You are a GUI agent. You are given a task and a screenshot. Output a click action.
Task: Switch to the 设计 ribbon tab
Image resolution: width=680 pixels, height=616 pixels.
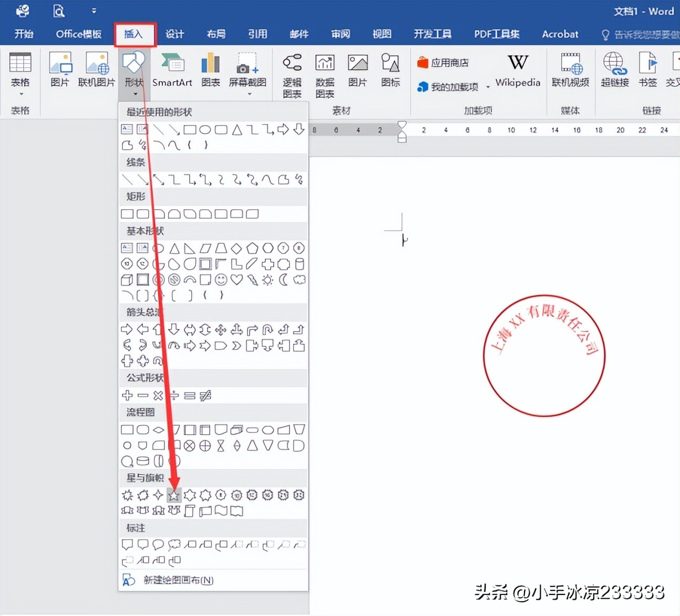click(x=175, y=34)
